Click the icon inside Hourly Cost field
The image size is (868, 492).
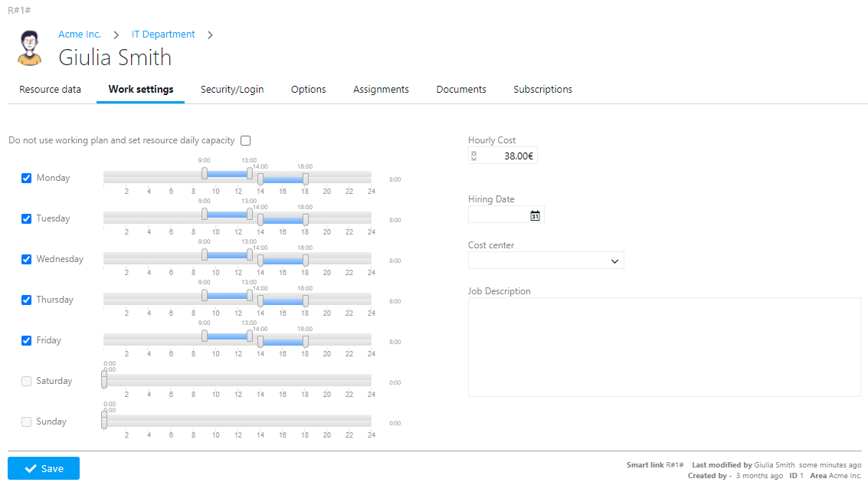point(473,156)
